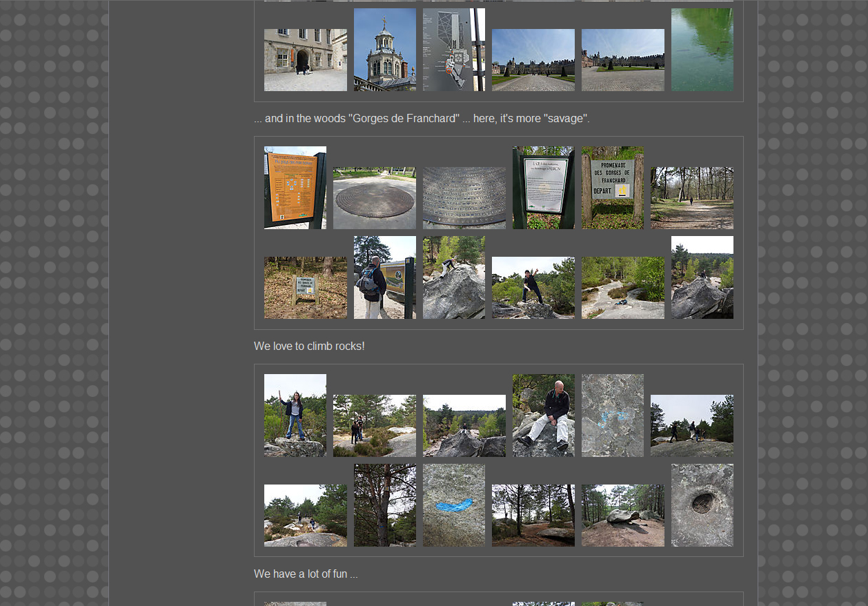View the forest path with walker photo
Screen dimensions: 868x606
point(691,198)
